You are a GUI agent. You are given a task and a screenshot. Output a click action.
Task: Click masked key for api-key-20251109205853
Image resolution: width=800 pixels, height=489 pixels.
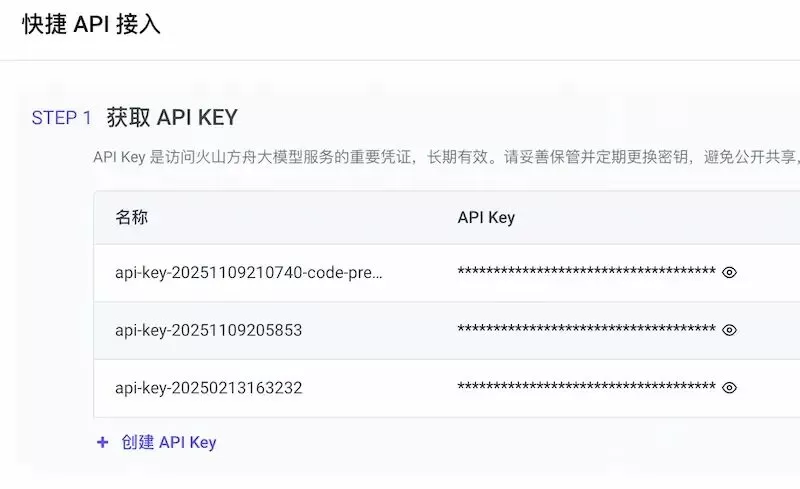click(x=587, y=329)
